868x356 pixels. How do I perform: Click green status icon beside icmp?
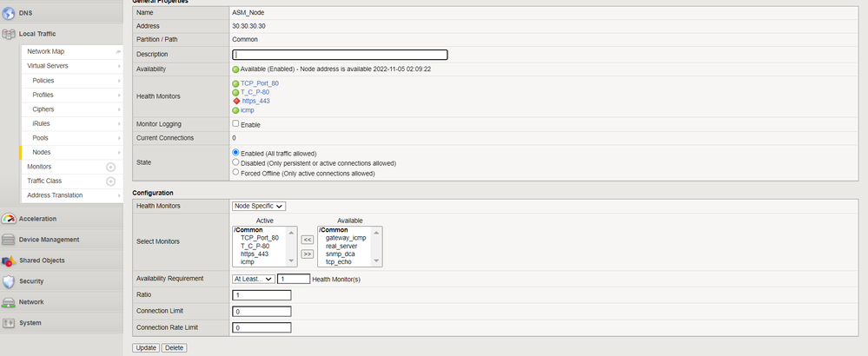tap(235, 110)
